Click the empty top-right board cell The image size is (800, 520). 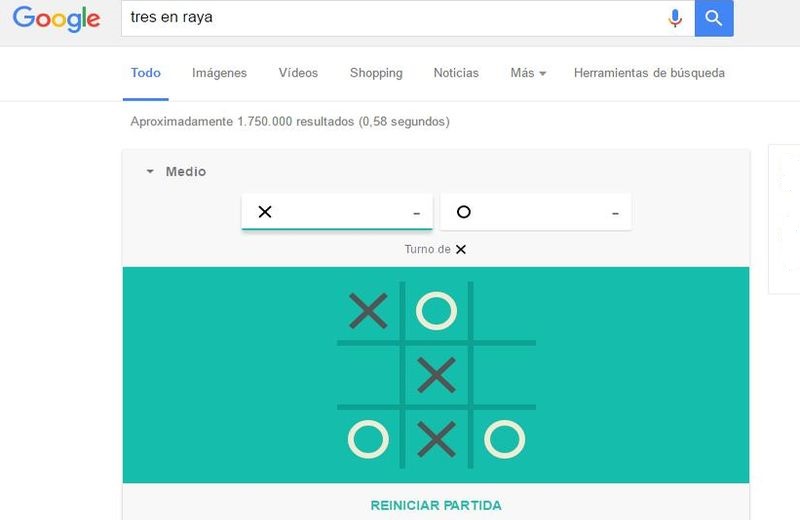tap(503, 311)
